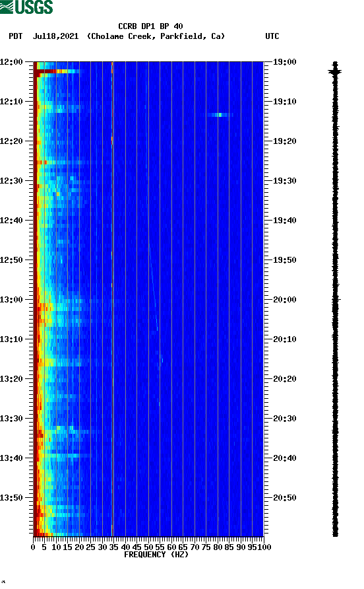Image resolution: width=364 pixels, height=589 pixels.
Task: Click the '20:50' UTC time label
Action: [284, 498]
